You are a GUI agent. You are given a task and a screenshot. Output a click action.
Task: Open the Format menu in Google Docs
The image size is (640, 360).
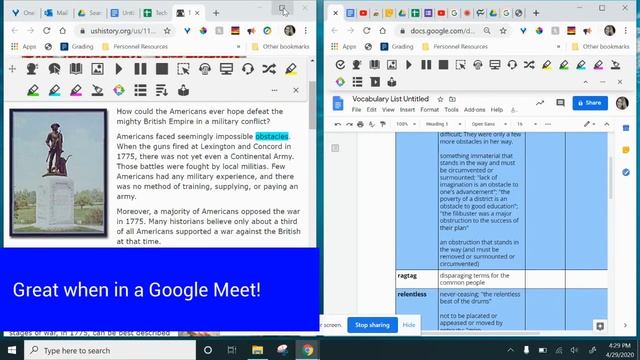tap(429, 110)
